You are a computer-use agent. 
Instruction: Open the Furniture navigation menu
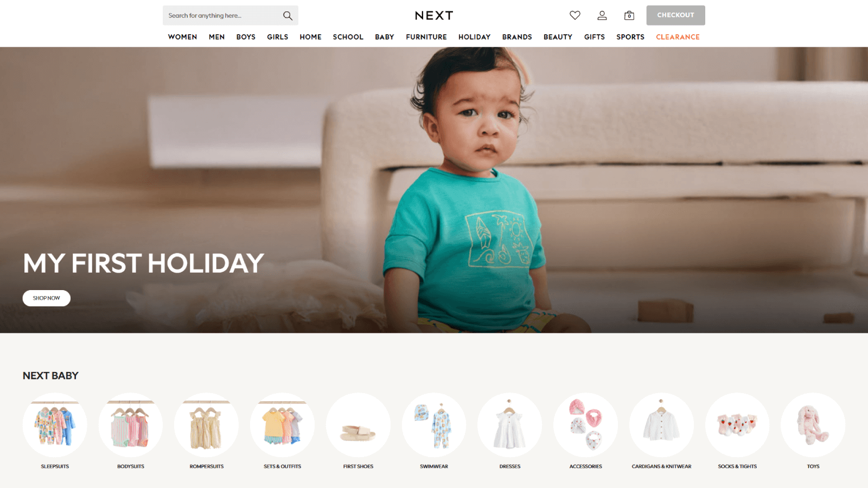click(x=426, y=37)
